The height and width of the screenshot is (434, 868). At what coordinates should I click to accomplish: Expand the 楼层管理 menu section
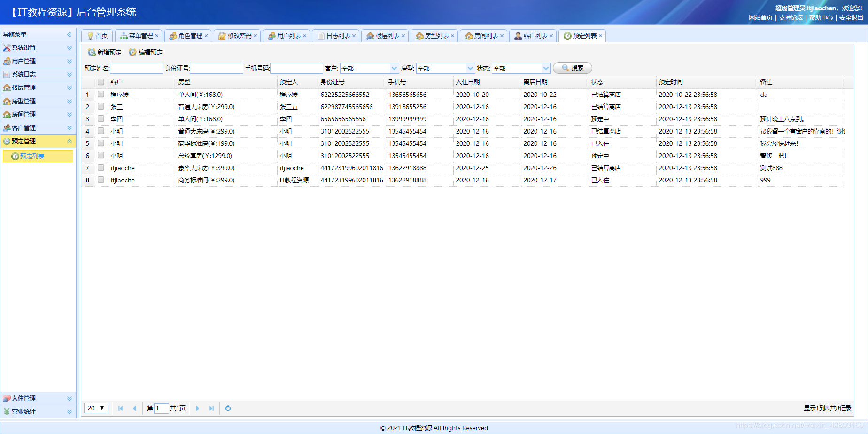coord(70,87)
